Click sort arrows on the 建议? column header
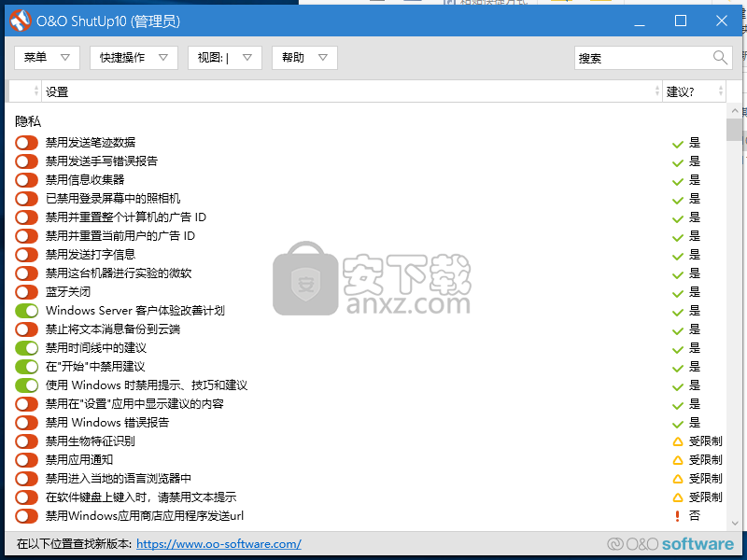 (721, 91)
